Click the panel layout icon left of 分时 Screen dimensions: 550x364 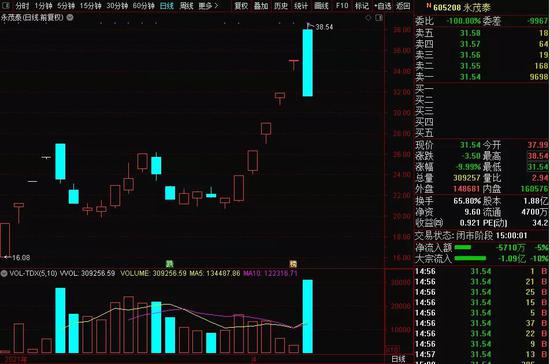7,6
